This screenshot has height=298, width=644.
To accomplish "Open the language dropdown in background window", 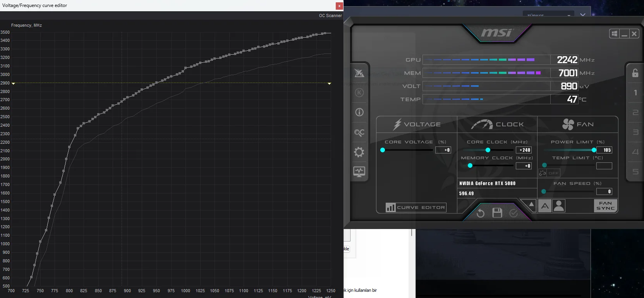I will (x=548, y=15).
